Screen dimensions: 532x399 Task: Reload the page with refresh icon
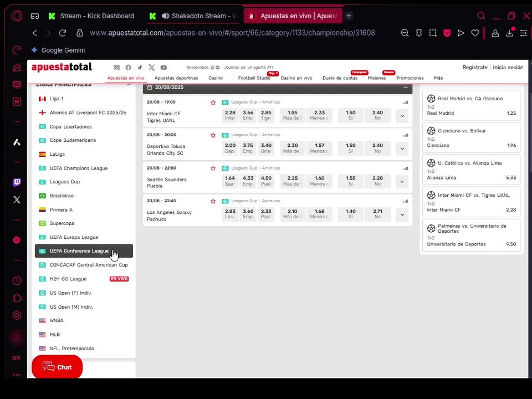[x=63, y=33]
